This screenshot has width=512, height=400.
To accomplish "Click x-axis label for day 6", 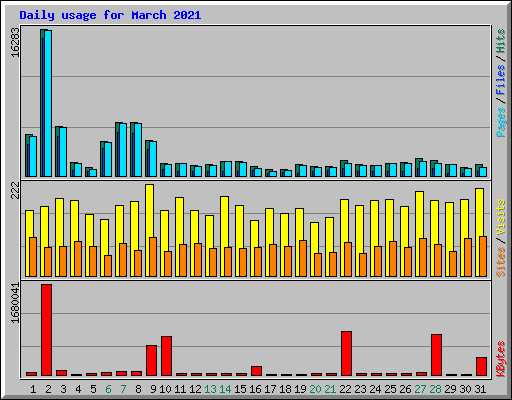I will (x=108, y=389).
